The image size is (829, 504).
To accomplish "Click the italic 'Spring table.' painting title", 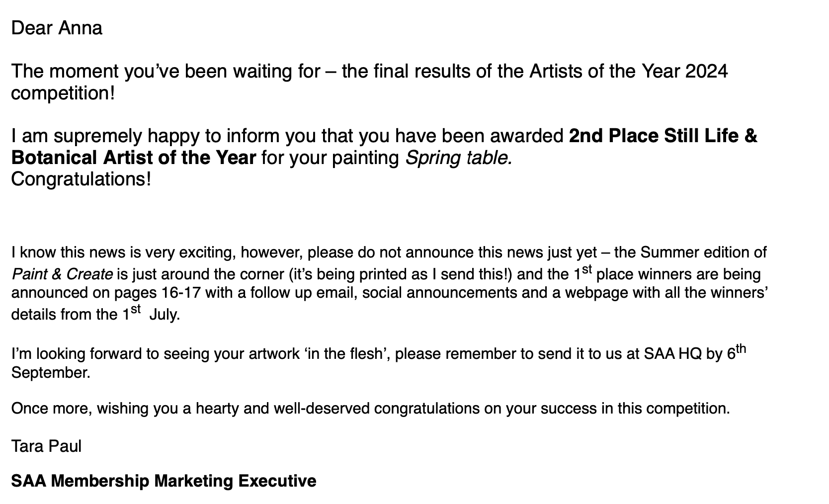I will [x=459, y=158].
